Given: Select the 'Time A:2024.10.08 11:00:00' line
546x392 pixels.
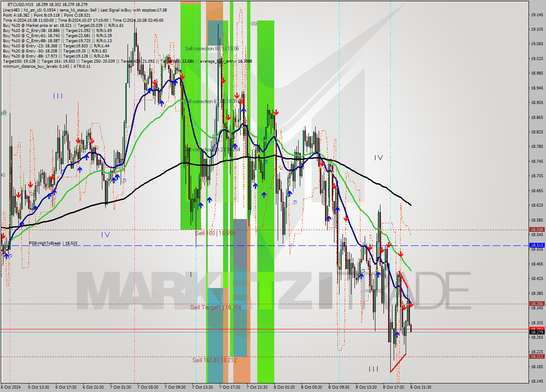Looking at the screenshot, I should pyautogui.click(x=83, y=20).
